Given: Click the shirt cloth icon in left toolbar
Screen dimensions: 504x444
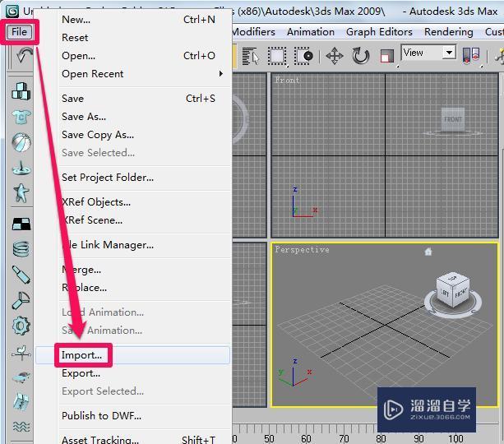Looking at the screenshot, I should point(21,117).
